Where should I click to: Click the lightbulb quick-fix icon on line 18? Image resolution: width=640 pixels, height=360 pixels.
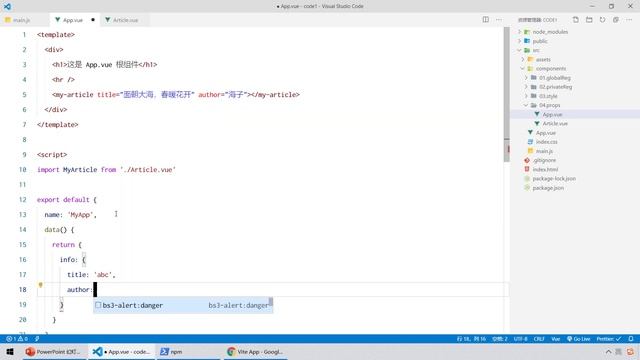click(x=40, y=285)
